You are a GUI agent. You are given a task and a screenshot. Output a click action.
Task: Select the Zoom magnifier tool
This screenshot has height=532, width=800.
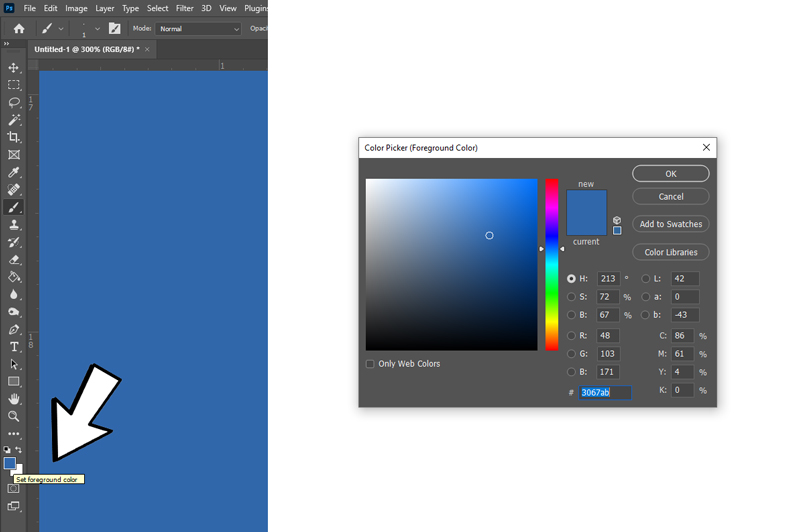click(14, 416)
